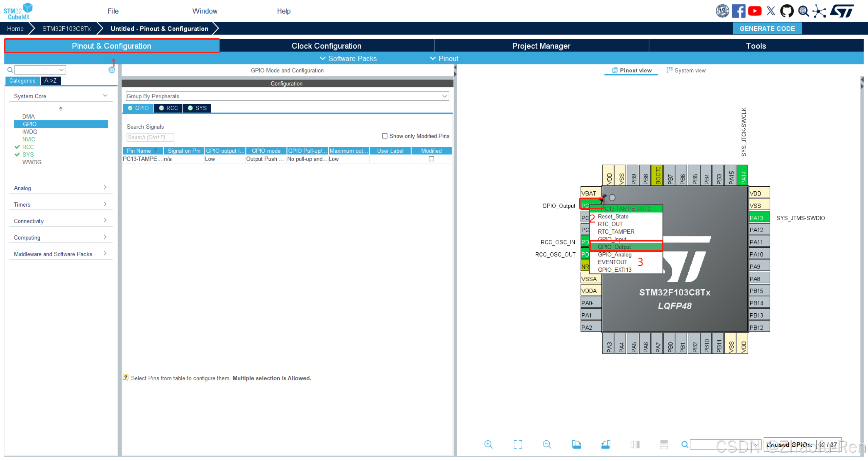Select GPIO_Output in pin context menu
The height and width of the screenshot is (461, 868).
(626, 247)
